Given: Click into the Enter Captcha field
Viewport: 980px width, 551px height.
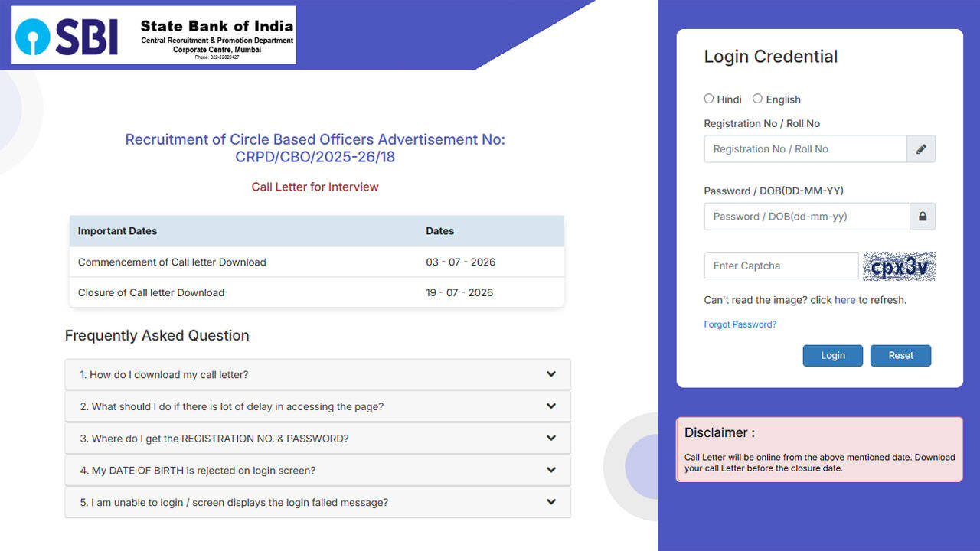Looking at the screenshot, I should tap(782, 266).
